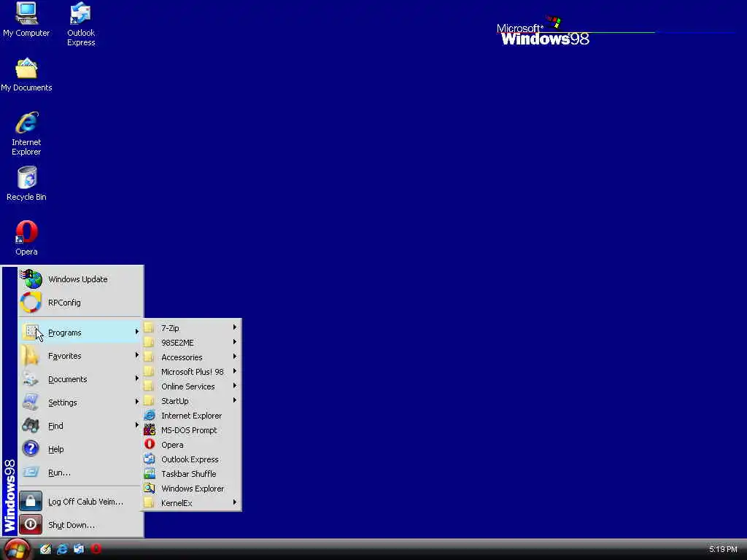Screen dimensions: 747x560
Task: Expand the Settings submenu arrow
Action: coord(136,402)
